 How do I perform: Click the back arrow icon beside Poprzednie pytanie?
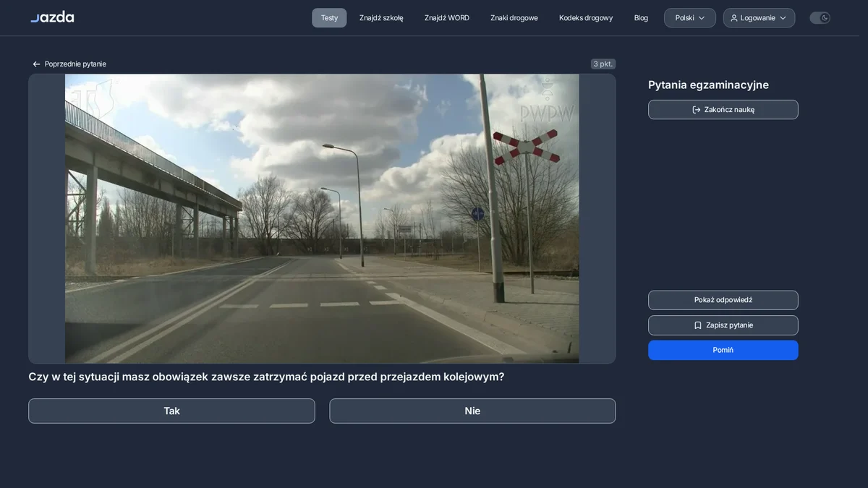click(36, 64)
